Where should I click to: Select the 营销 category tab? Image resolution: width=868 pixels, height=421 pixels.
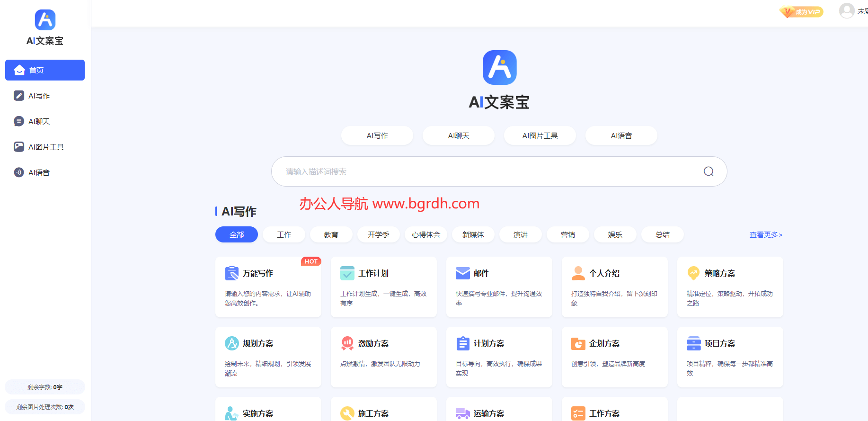[568, 234]
